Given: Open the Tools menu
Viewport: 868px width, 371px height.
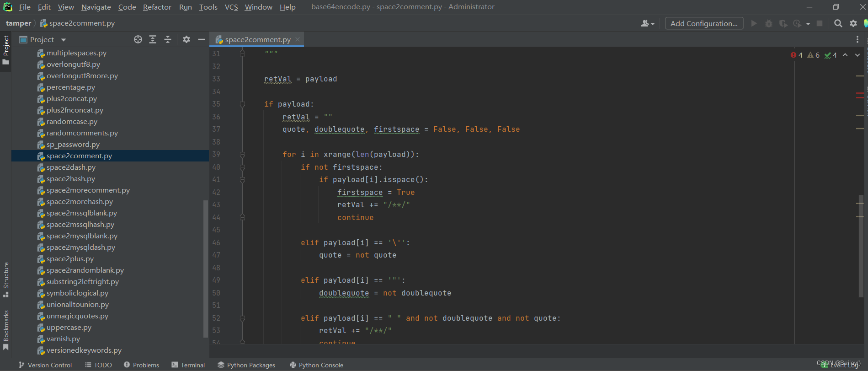Looking at the screenshot, I should 208,7.
